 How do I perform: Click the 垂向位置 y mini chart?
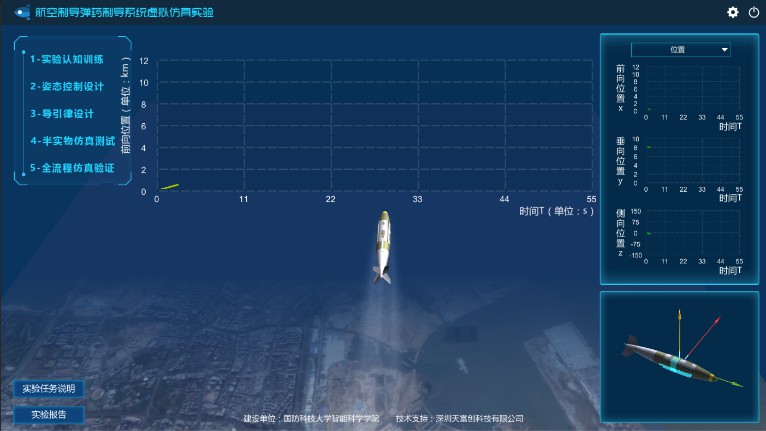point(693,161)
